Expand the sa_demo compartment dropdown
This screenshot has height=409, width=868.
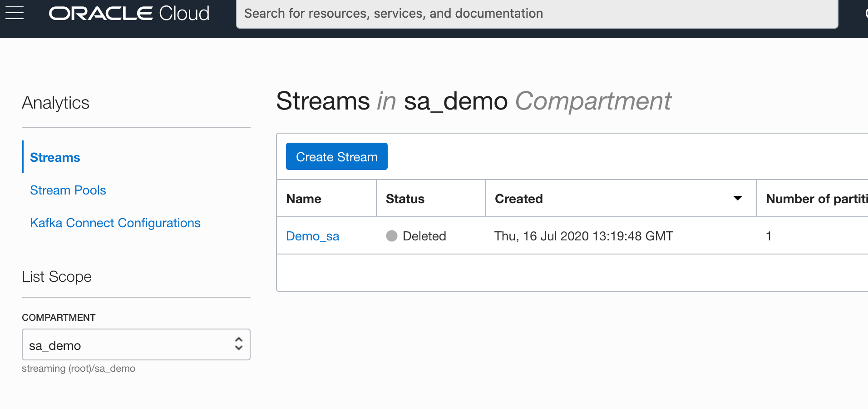136,344
